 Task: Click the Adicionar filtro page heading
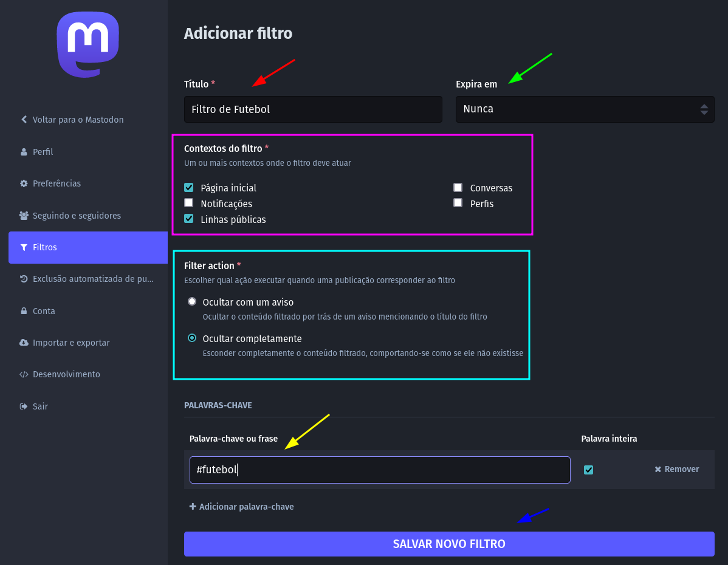(x=238, y=33)
